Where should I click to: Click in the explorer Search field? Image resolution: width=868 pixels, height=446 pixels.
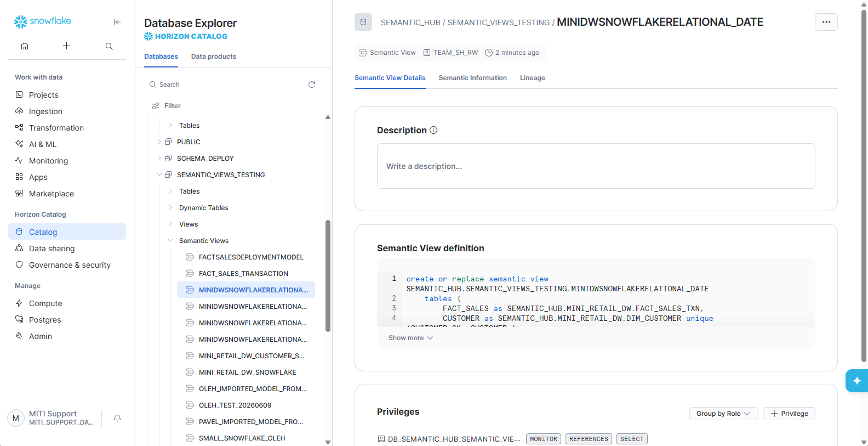coord(227,84)
